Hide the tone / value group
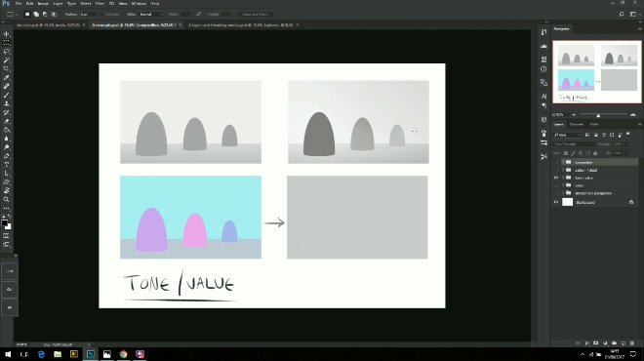The image size is (644, 361). click(556, 178)
